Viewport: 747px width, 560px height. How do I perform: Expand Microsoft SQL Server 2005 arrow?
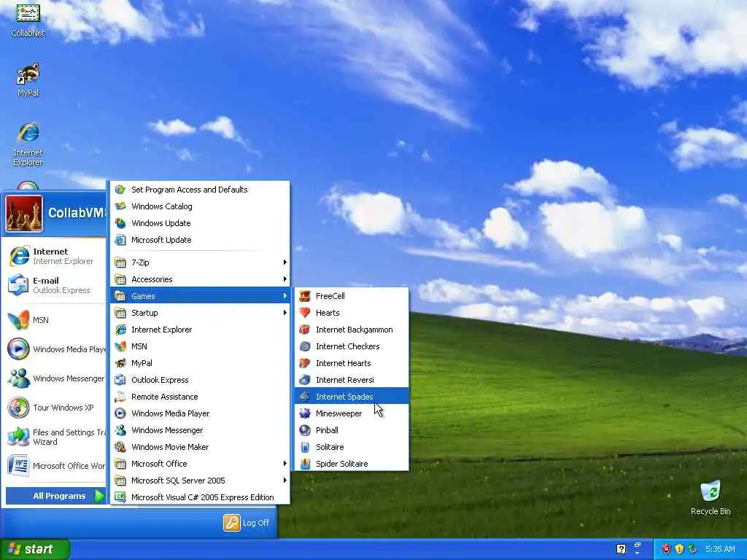point(285,480)
